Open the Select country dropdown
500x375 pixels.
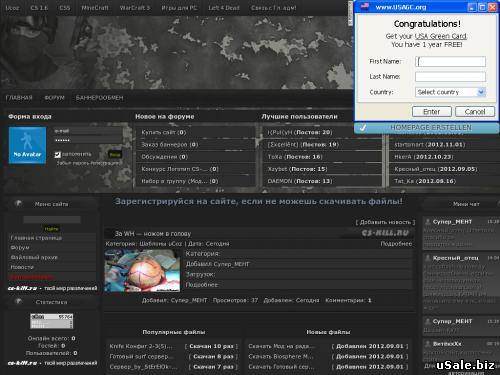pos(450,92)
